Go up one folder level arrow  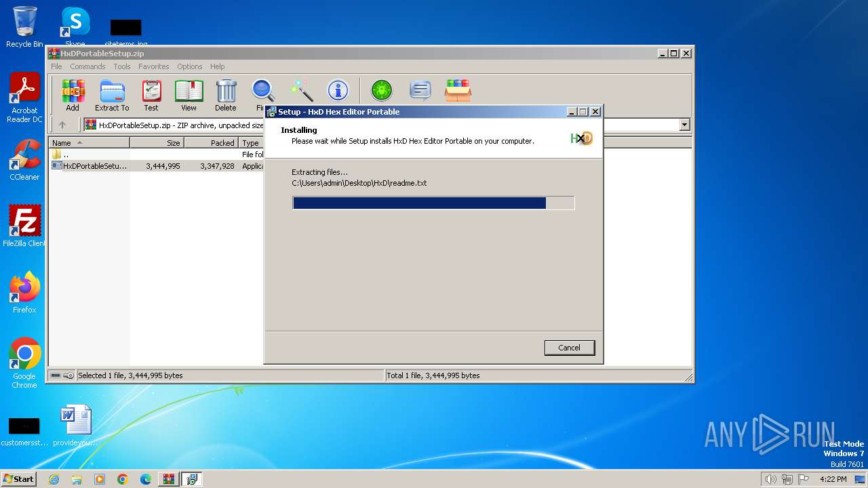(62, 125)
